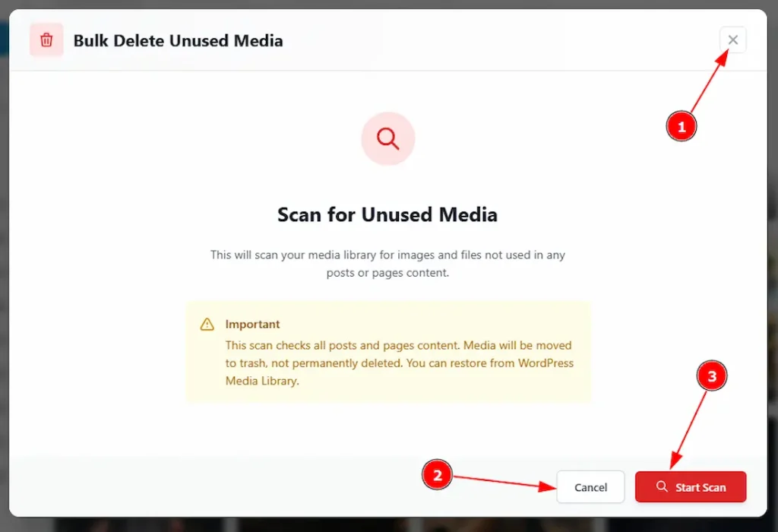Viewport: 778px width, 532px height.
Task: Click the Bulk Delete Unused Media title
Action: [178, 40]
